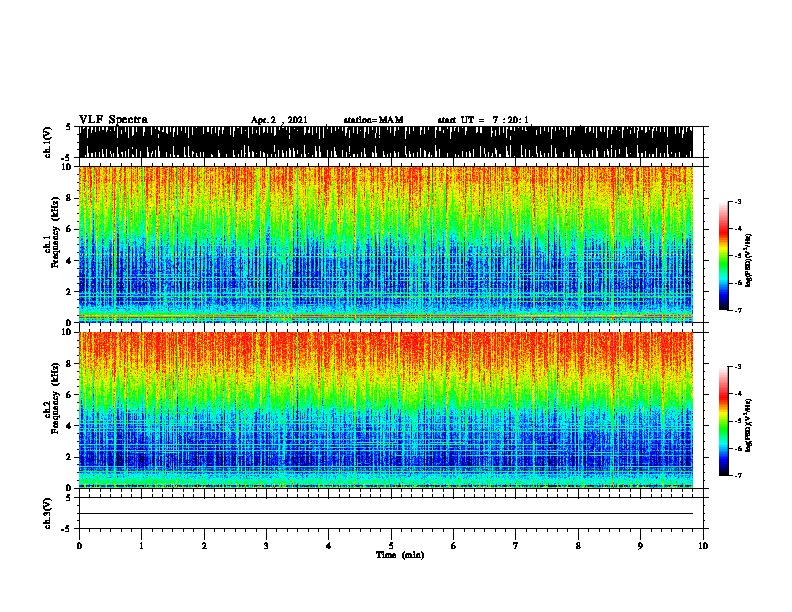Click the ch.2 colorbar log(PSD) unit label
This screenshot has height=612, width=792.
(x=749, y=425)
